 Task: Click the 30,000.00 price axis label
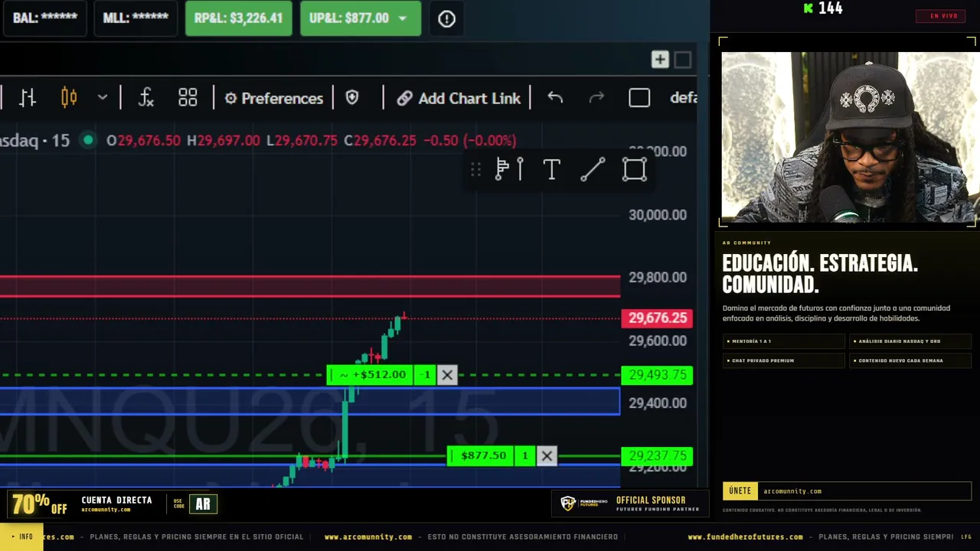[x=658, y=215]
